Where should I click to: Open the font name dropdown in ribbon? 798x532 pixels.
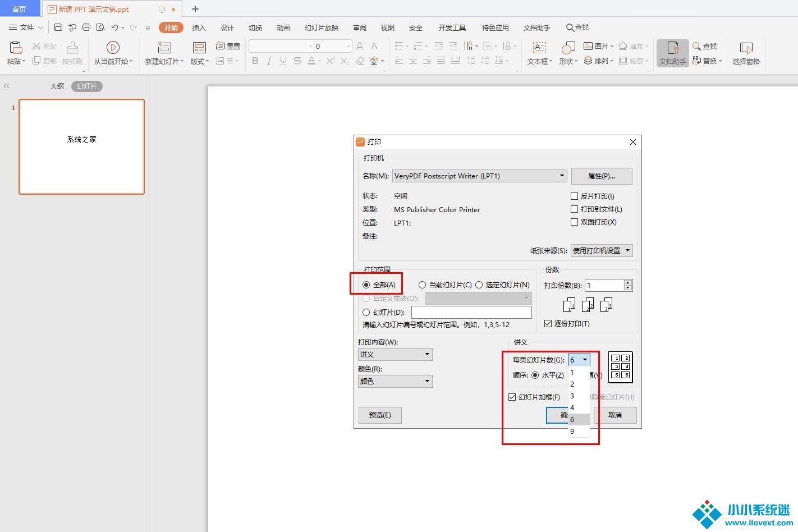(310, 46)
